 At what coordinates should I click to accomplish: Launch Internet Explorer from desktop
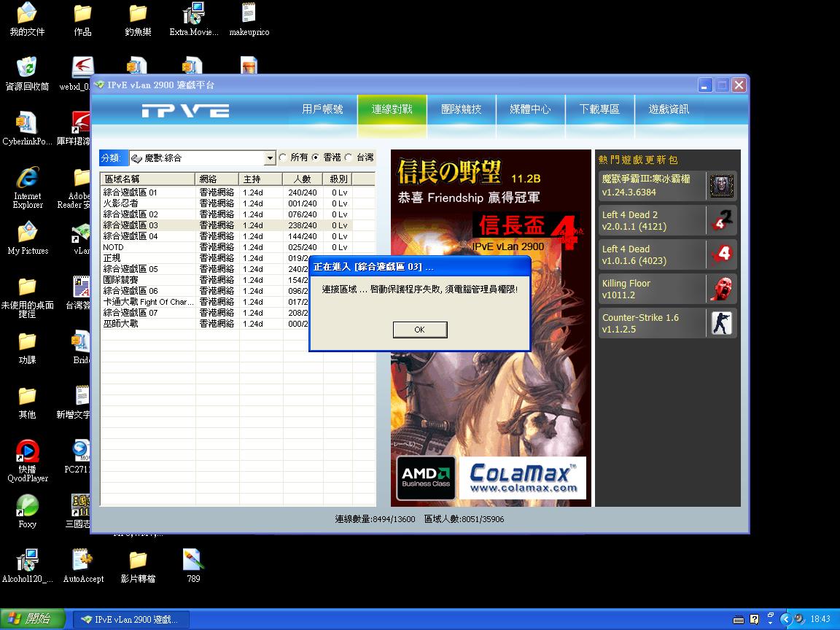(x=27, y=187)
